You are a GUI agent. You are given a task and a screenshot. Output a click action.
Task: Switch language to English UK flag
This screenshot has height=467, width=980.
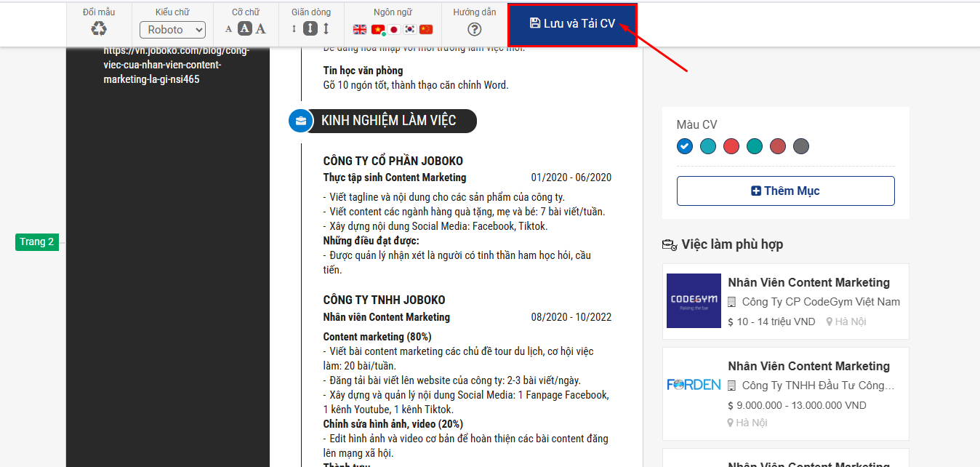tap(360, 30)
